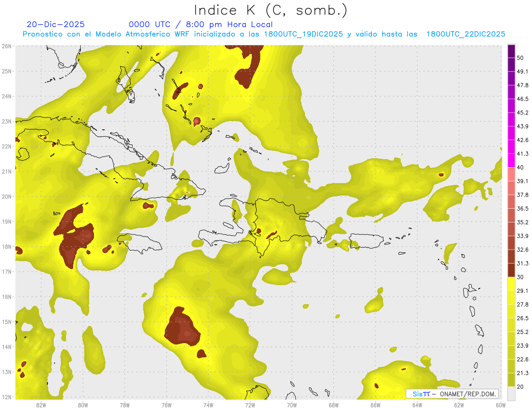The height and width of the screenshot is (411, 532).
Task: Click the colorbar value "23.9"
Action: (523, 346)
